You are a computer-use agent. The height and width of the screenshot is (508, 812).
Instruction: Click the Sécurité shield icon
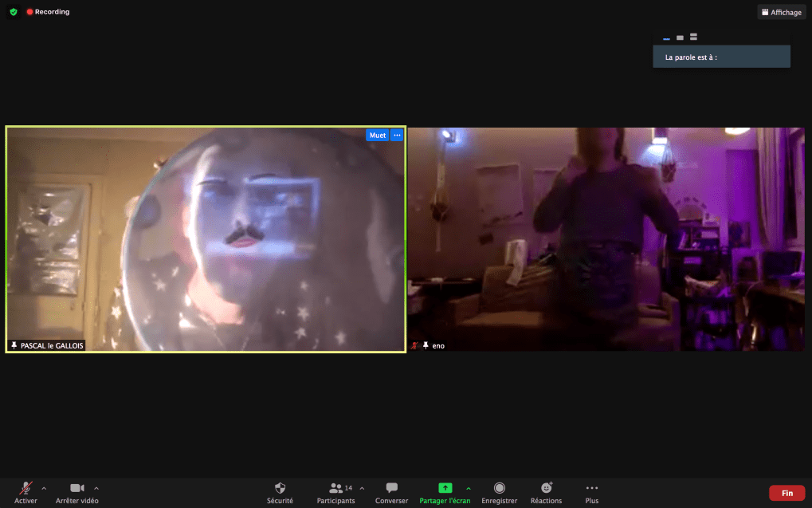tap(280, 488)
